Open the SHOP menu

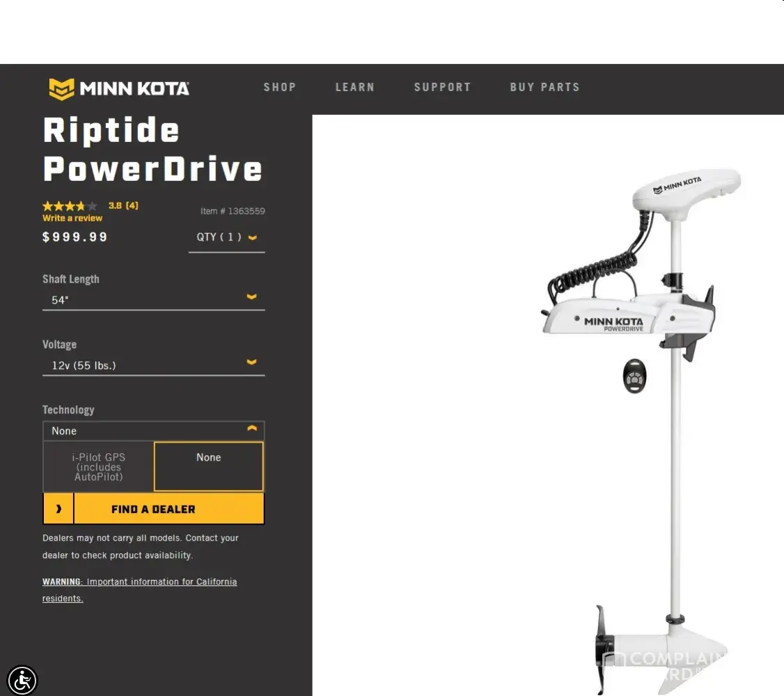click(x=280, y=87)
